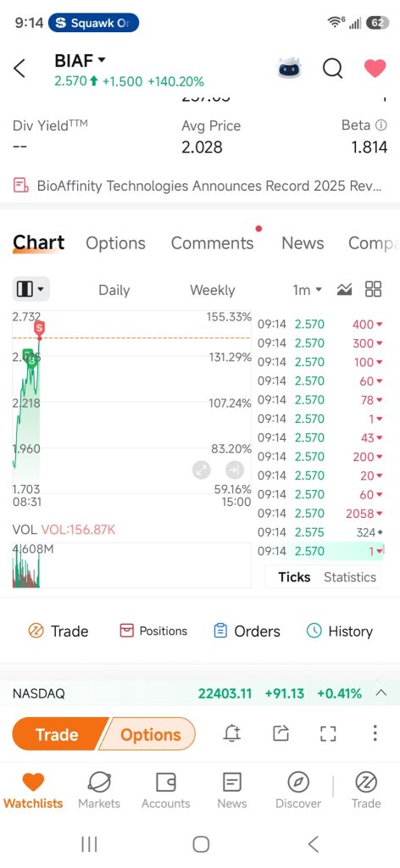The image size is (400, 868).
Task: Open the chart layout split dropdown
Action: click(x=31, y=289)
